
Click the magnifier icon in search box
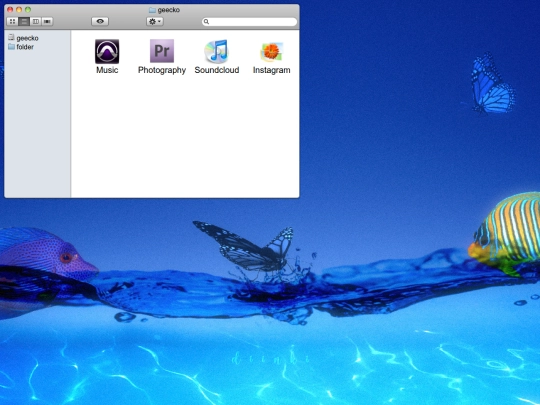[x=206, y=22]
